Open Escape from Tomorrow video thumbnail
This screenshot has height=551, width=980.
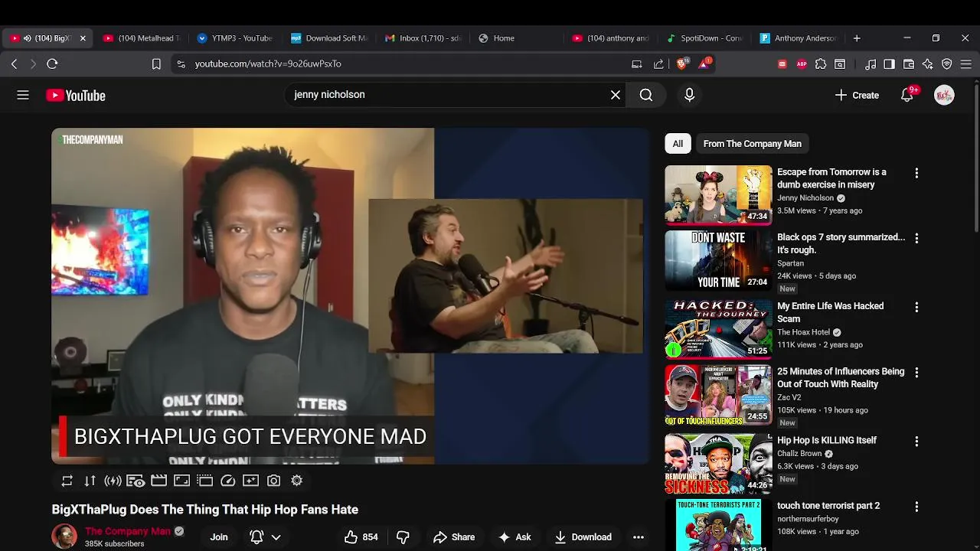718,195
